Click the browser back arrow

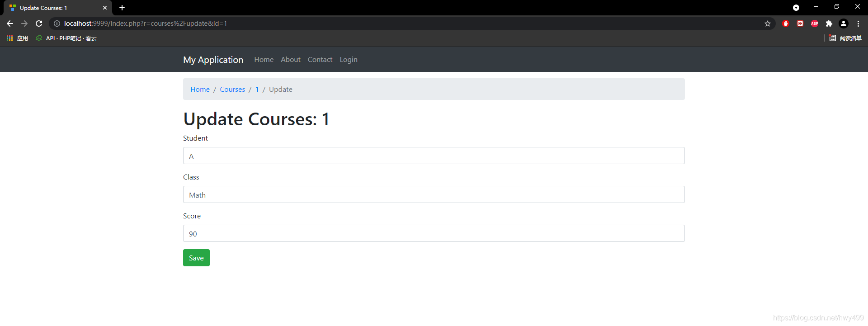coord(10,24)
